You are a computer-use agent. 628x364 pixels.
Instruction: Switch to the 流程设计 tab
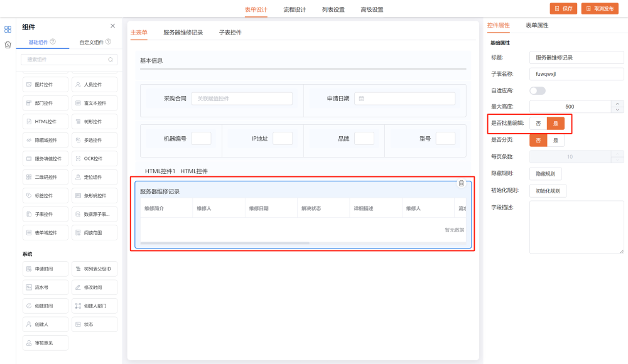(295, 9)
